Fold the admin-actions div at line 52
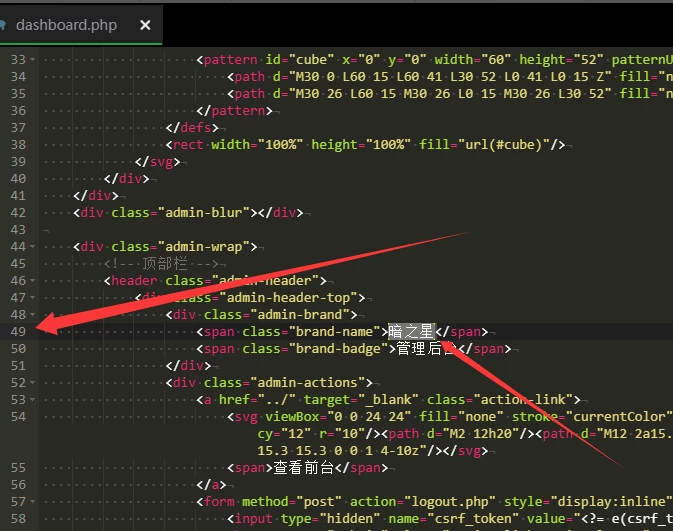This screenshot has width=673, height=531. click(x=34, y=382)
